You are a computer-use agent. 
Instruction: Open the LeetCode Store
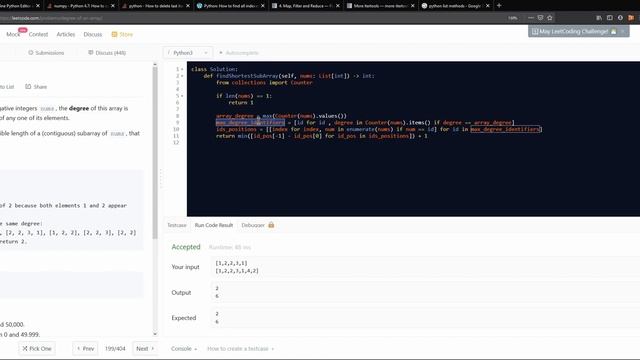coord(122,34)
